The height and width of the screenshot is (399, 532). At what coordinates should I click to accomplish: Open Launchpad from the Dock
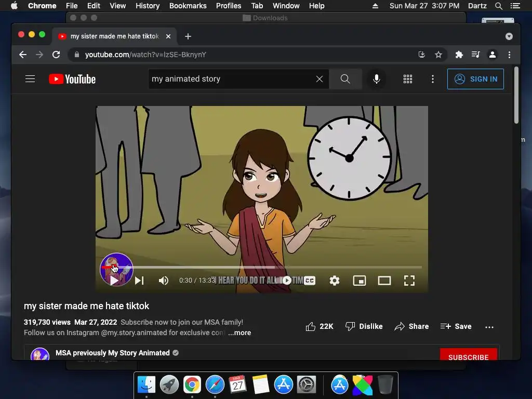pos(169,385)
